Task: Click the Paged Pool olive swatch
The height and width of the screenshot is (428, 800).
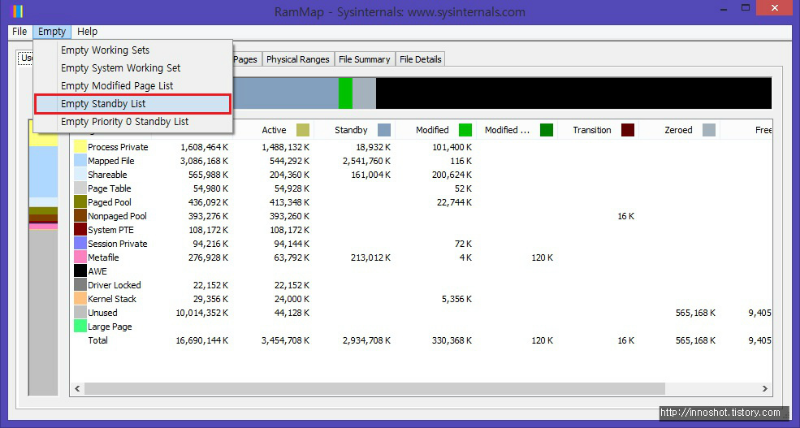Action: tap(80, 202)
